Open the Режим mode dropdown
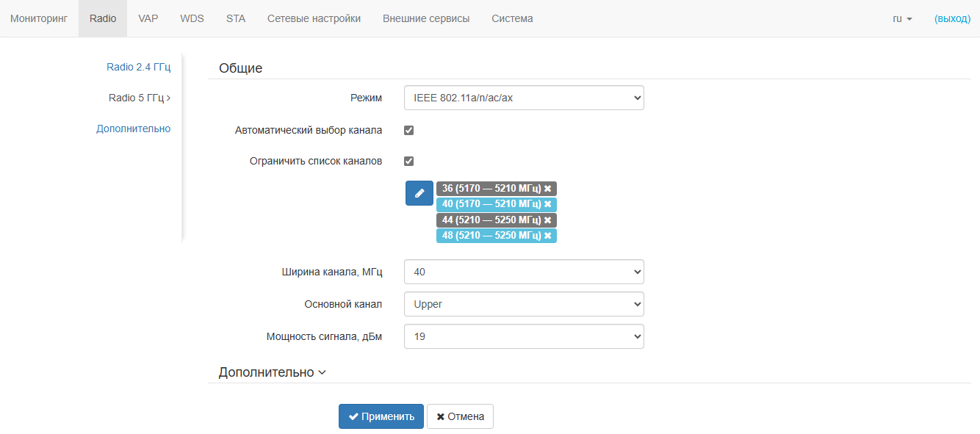This screenshot has height=434, width=980. tap(524, 98)
